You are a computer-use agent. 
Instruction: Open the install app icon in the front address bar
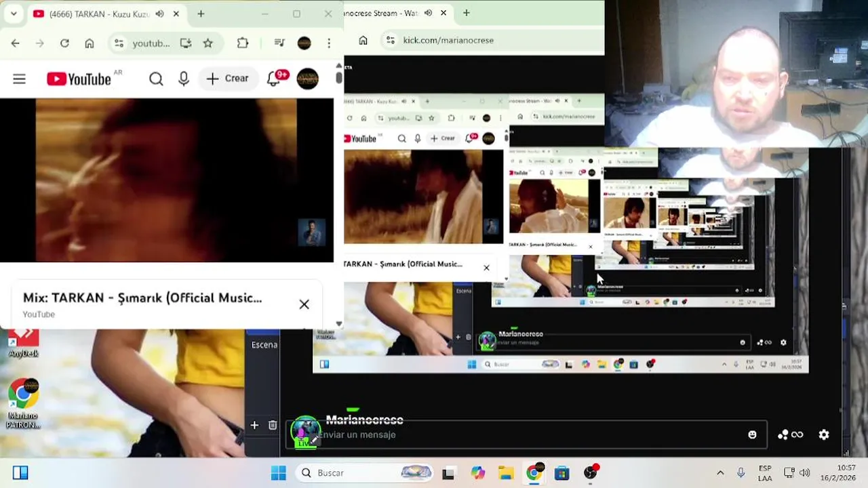tap(186, 43)
